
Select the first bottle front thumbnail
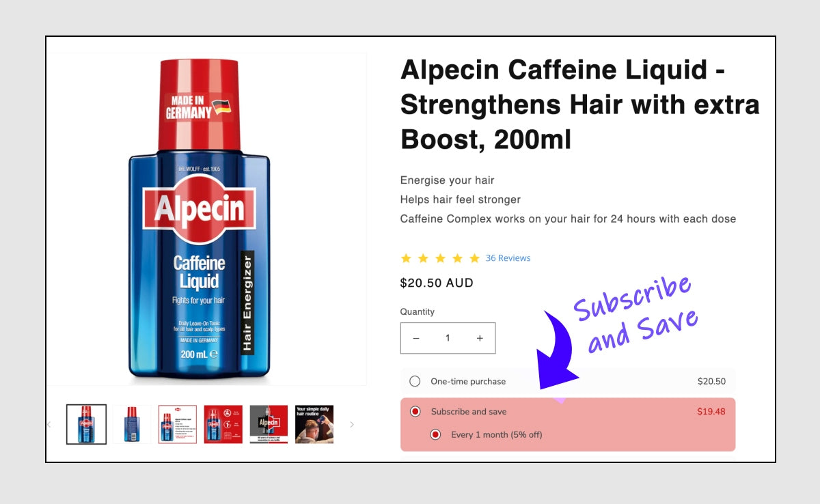pos(86,424)
